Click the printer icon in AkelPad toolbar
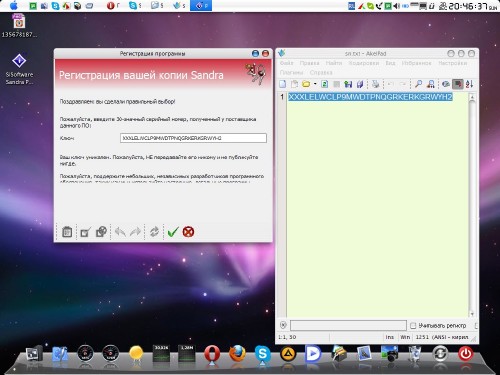Screen dimensions: 500x375 pos(376,84)
